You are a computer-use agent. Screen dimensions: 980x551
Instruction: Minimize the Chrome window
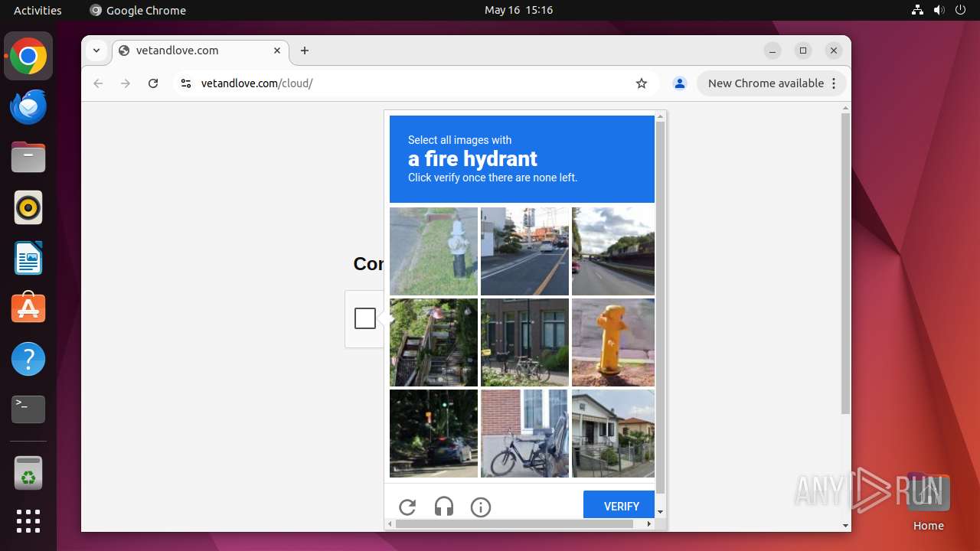pyautogui.click(x=773, y=51)
